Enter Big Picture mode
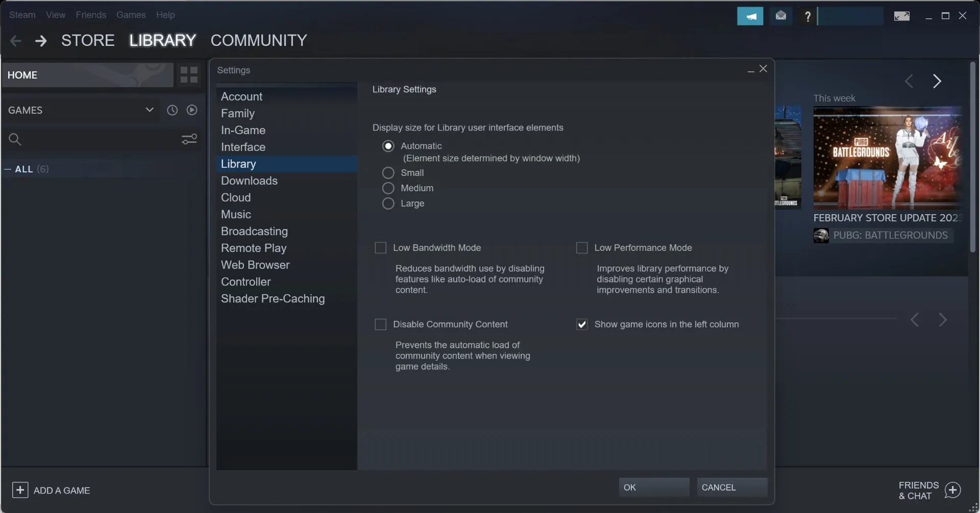 pos(901,16)
